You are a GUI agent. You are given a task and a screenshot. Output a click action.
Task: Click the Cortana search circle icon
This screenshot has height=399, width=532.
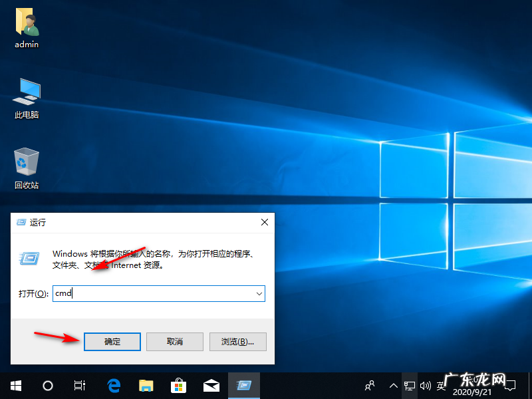coord(47,386)
